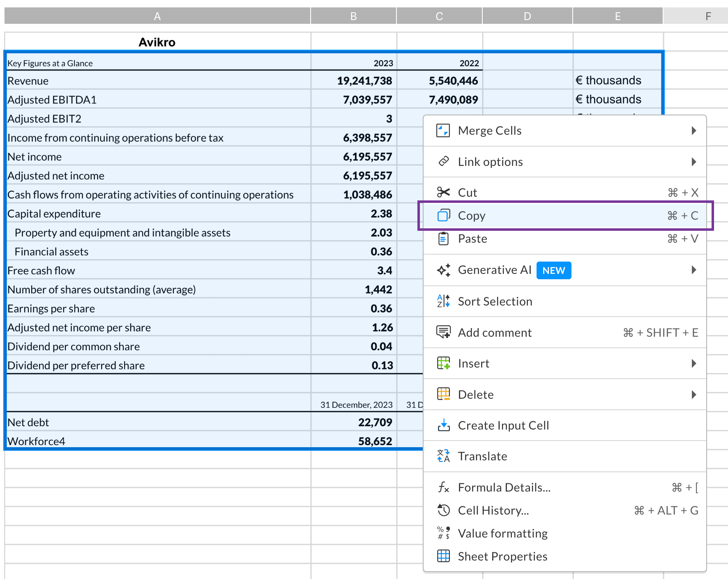Click the Value formatting percent icon
Image resolution: width=728 pixels, height=579 pixels.
[443, 533]
